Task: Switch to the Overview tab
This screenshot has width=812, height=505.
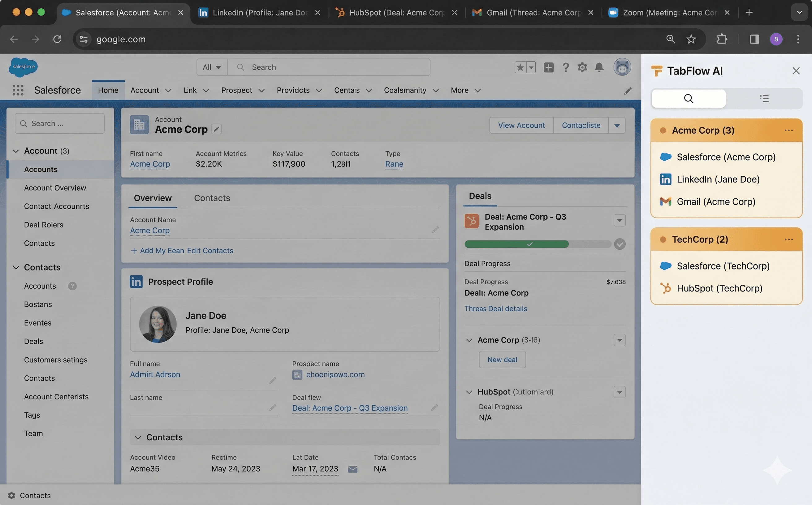Action: pyautogui.click(x=153, y=198)
